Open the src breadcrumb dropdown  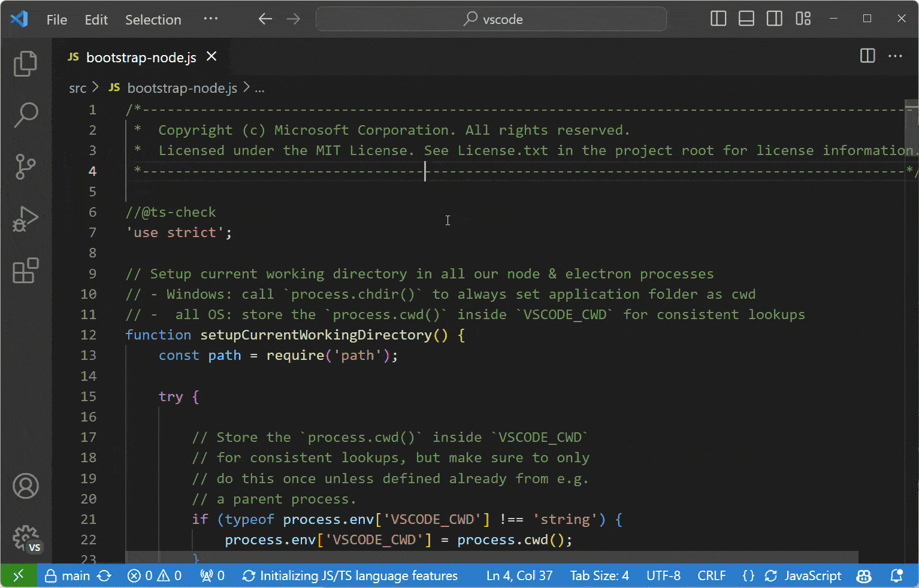77,88
